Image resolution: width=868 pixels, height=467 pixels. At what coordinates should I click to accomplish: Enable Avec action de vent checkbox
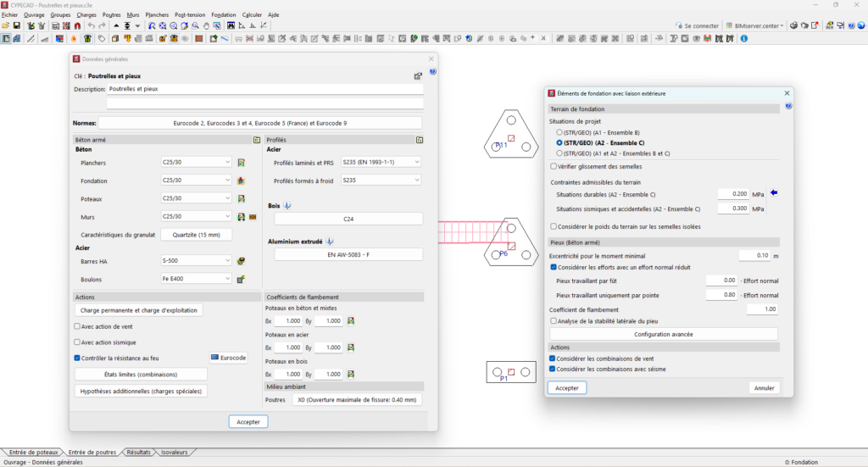pos(77,326)
